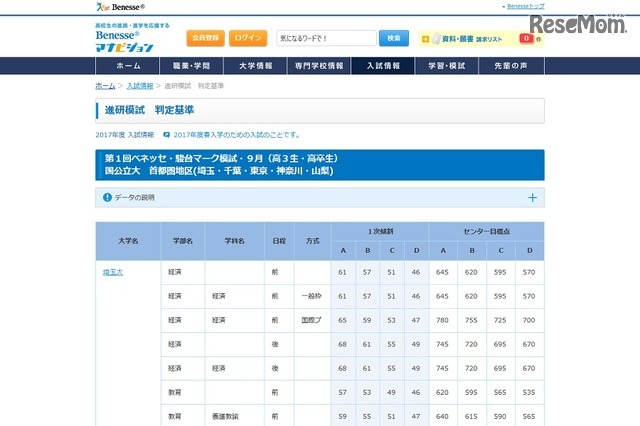Click the red request list count badge
This screenshot has height=426, width=640.
tap(525, 39)
